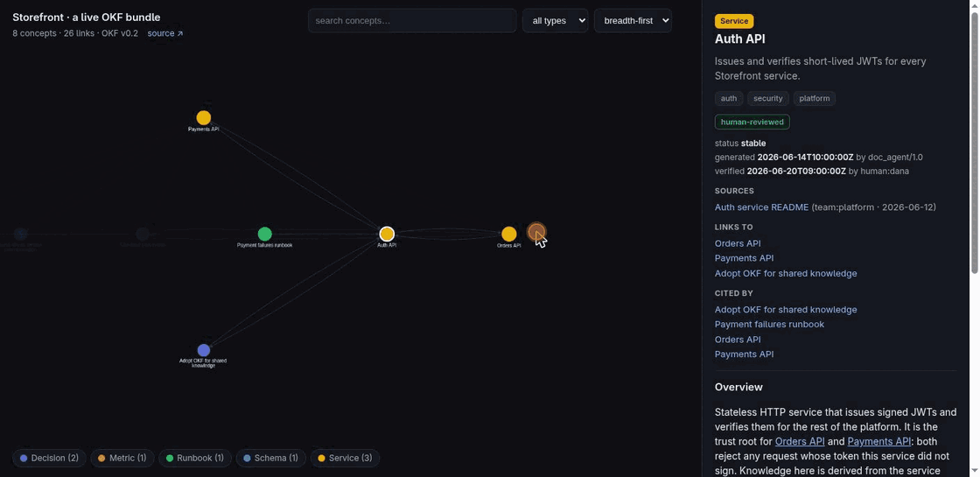Focus the search concepts field
The image size is (980, 477).
point(412,21)
